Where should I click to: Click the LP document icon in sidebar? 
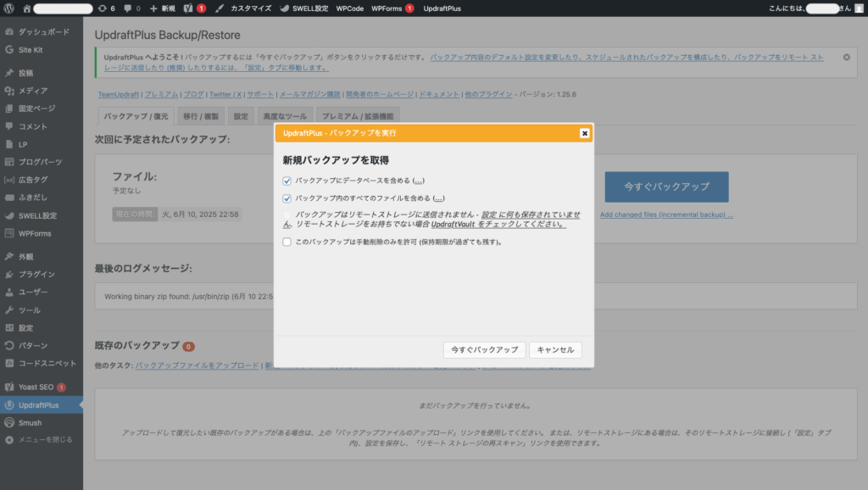(9, 144)
